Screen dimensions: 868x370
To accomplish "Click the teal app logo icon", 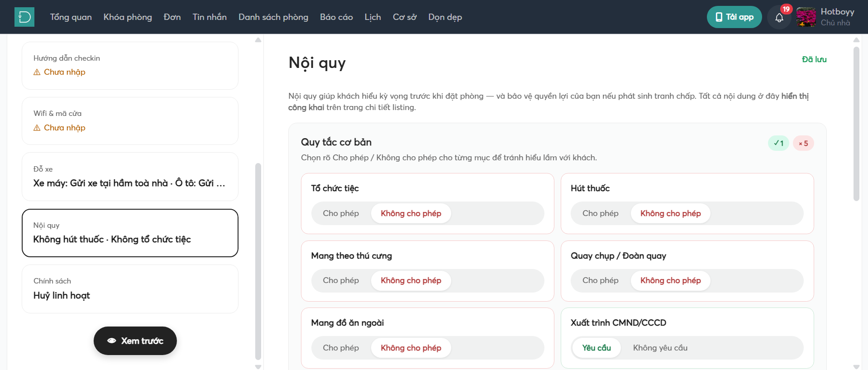I will coord(24,17).
